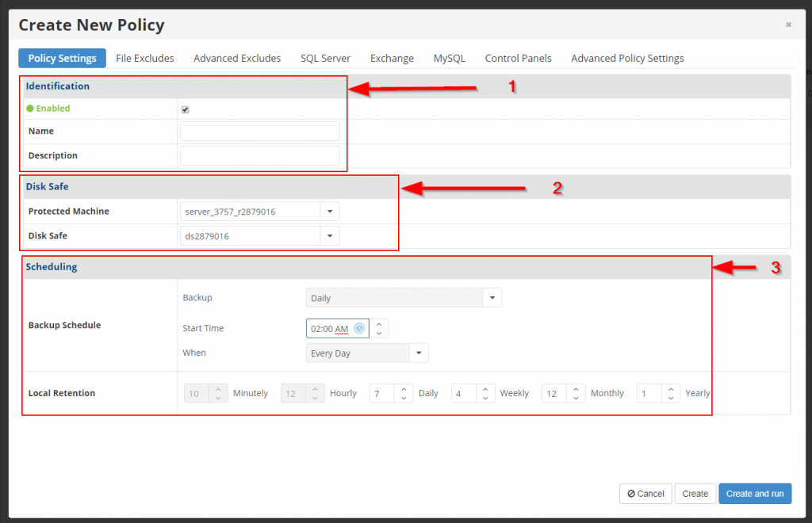Open the Disk Safe selection dropdown
This screenshot has width=812, height=523.
330,235
